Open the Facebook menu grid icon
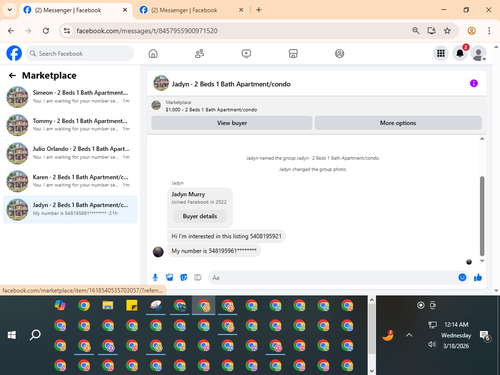The width and height of the screenshot is (500, 375). tap(441, 53)
